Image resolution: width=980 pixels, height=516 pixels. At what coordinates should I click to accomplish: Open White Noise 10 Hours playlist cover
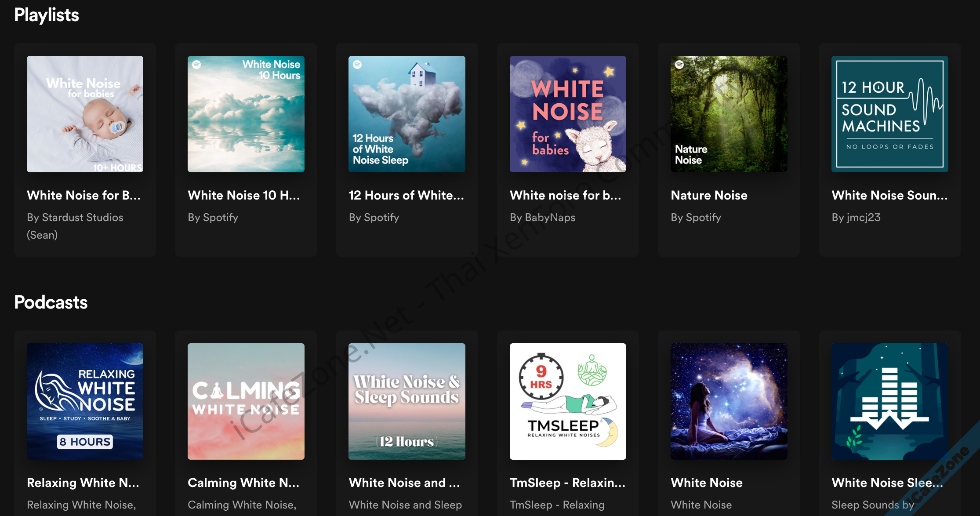(x=246, y=114)
